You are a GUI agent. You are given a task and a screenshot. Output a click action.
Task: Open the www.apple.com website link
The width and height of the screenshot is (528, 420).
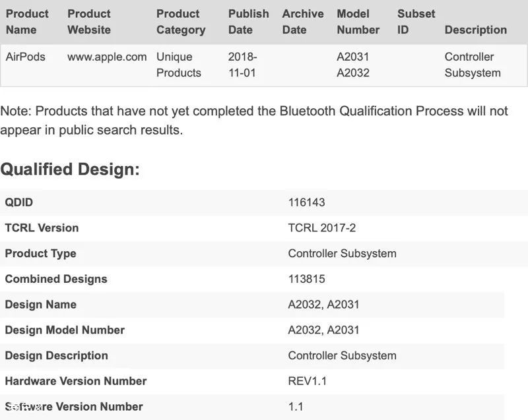coord(107,57)
